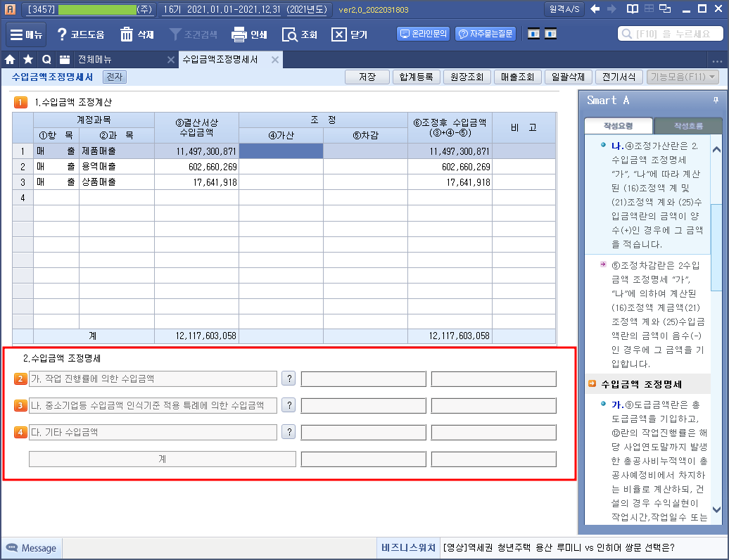Select the ④가산 cell for 제품매출 row
Viewport: 729px width, 560px height.
click(x=281, y=151)
